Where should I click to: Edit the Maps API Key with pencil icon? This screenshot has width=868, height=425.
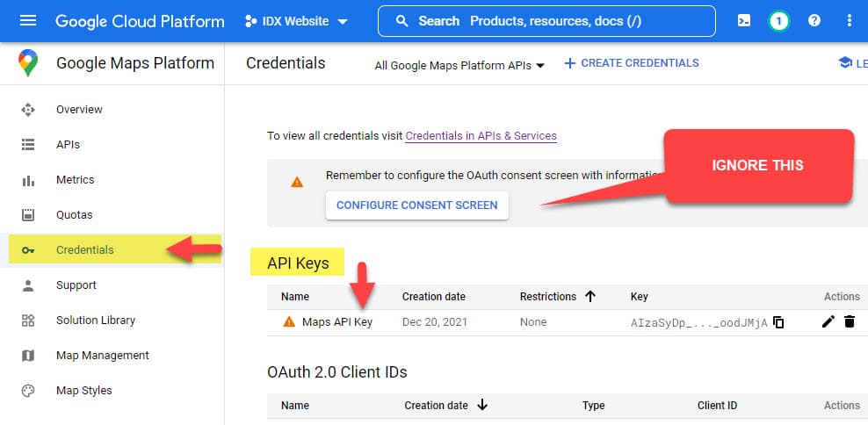pyautogui.click(x=828, y=322)
